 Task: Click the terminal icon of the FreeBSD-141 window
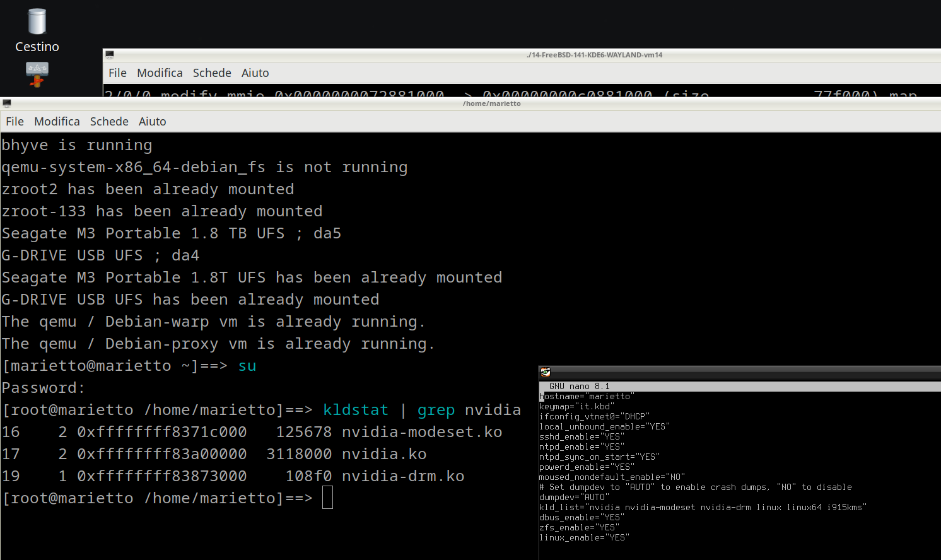pos(110,55)
